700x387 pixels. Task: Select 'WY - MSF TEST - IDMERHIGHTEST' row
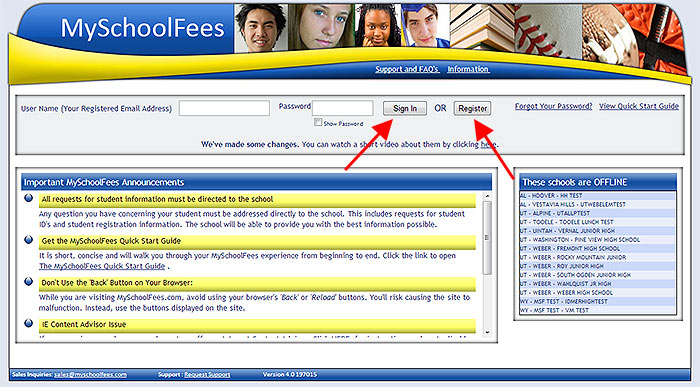(x=597, y=301)
